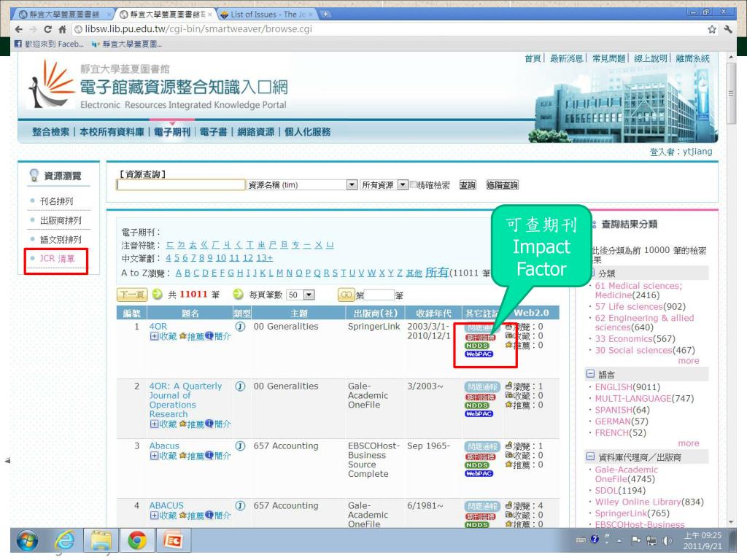
Task: Click the green arrow next to 下一頁
Action: click(x=158, y=295)
